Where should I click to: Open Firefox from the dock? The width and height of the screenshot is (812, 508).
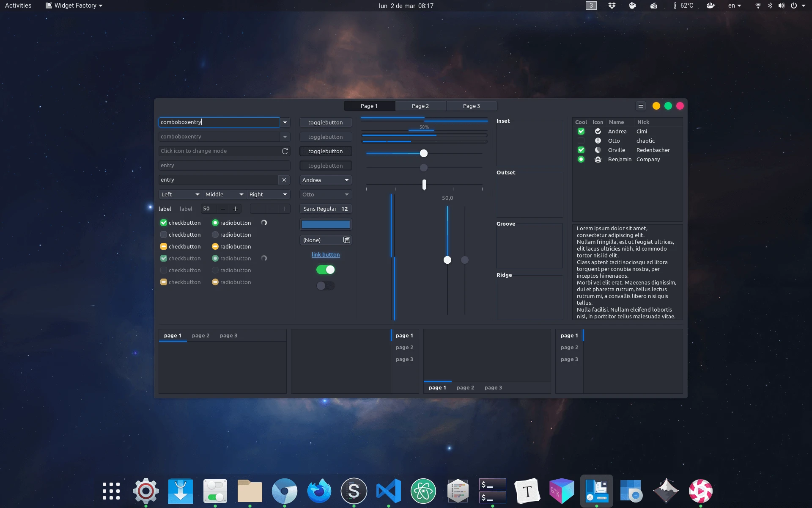(x=319, y=491)
